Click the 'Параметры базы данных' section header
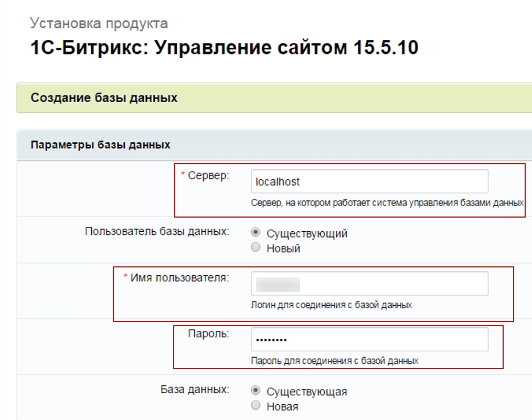Image resolution: width=532 pixels, height=420 pixels. (100, 145)
